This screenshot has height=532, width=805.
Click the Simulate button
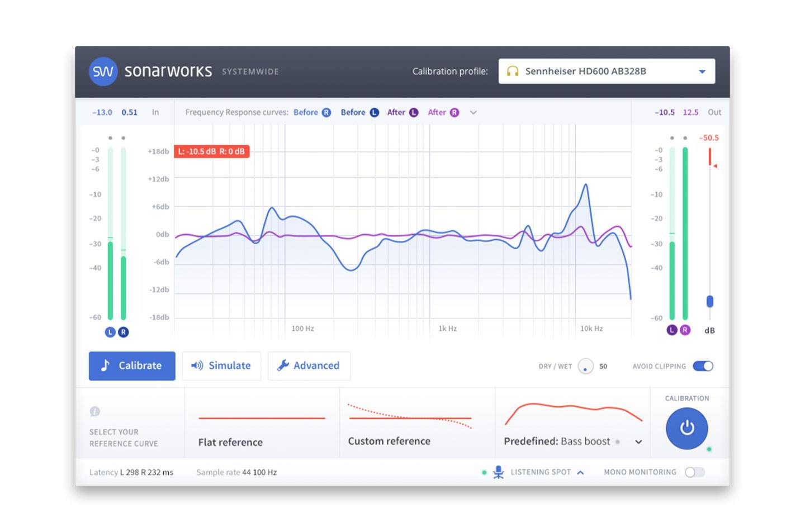[221, 365]
